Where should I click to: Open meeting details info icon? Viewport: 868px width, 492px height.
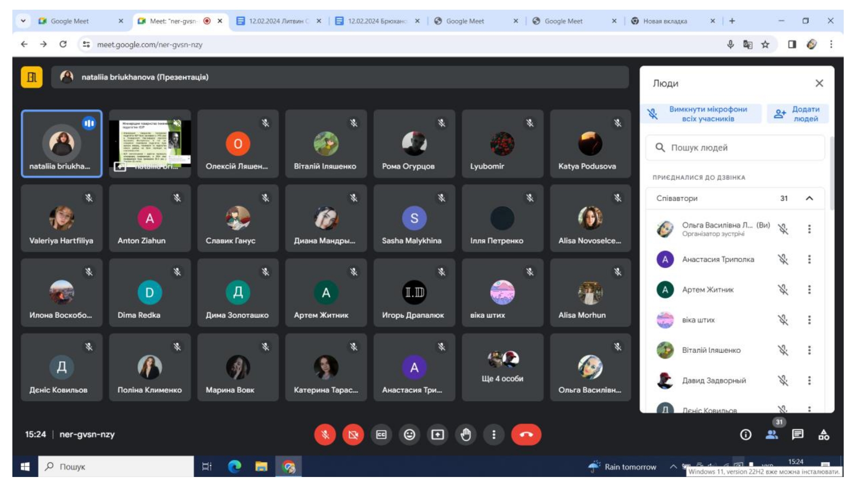click(746, 435)
